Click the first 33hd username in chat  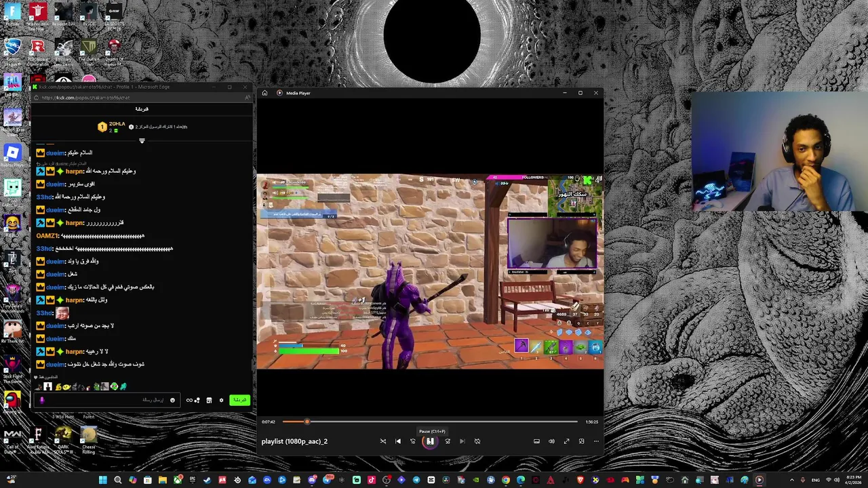pyautogui.click(x=44, y=197)
